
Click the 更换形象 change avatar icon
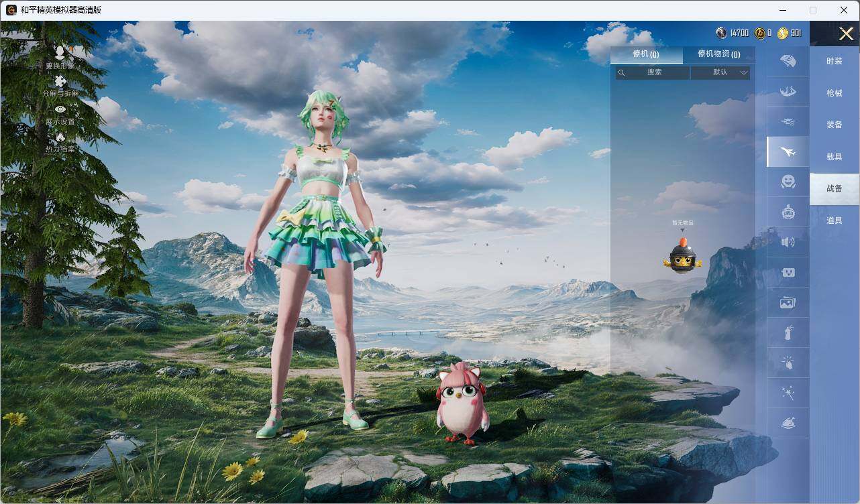(x=60, y=53)
